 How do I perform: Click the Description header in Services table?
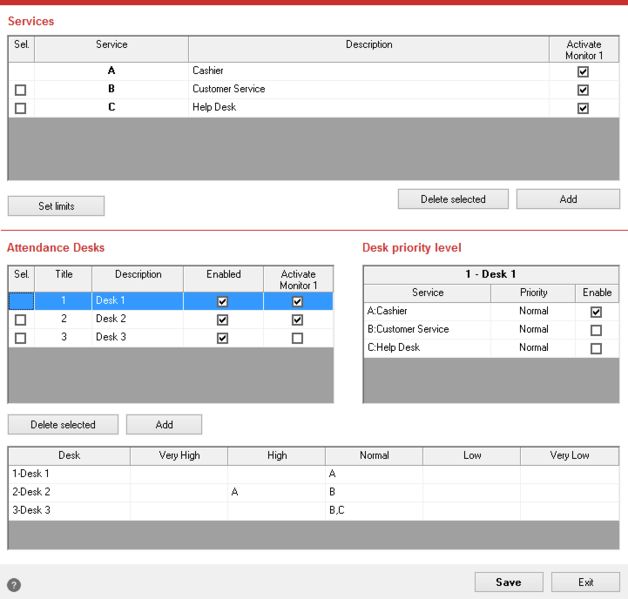[x=368, y=49]
